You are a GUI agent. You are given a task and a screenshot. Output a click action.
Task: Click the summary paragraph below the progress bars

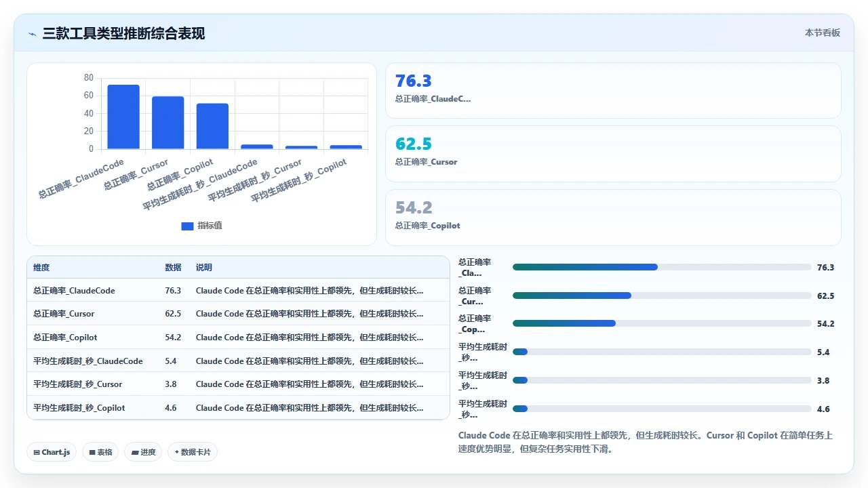646,442
